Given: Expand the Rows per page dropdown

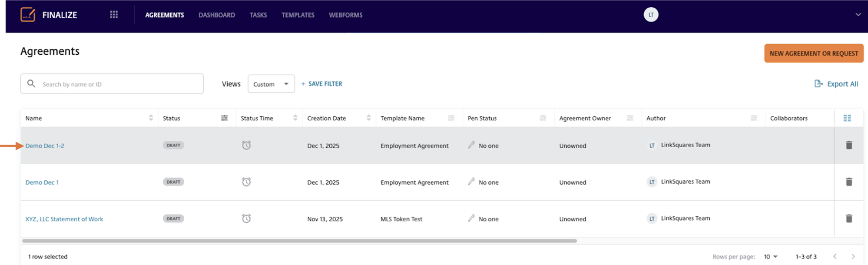Looking at the screenshot, I should click(x=771, y=257).
